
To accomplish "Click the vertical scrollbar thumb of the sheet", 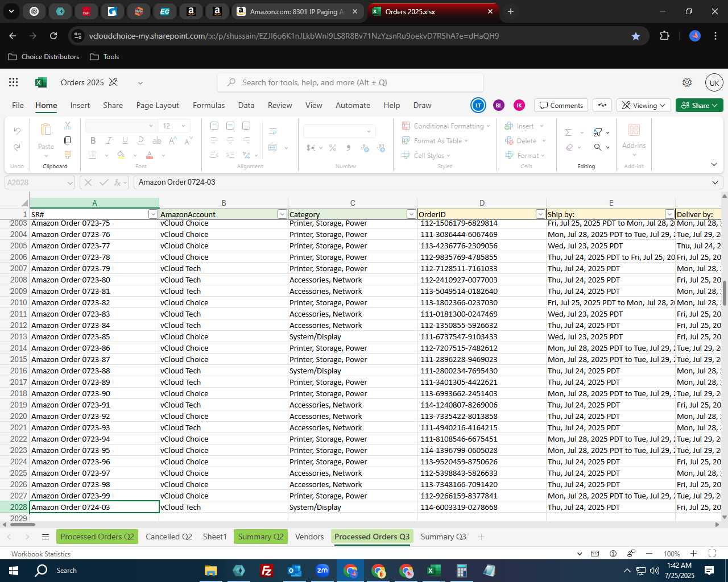I will (x=724, y=292).
